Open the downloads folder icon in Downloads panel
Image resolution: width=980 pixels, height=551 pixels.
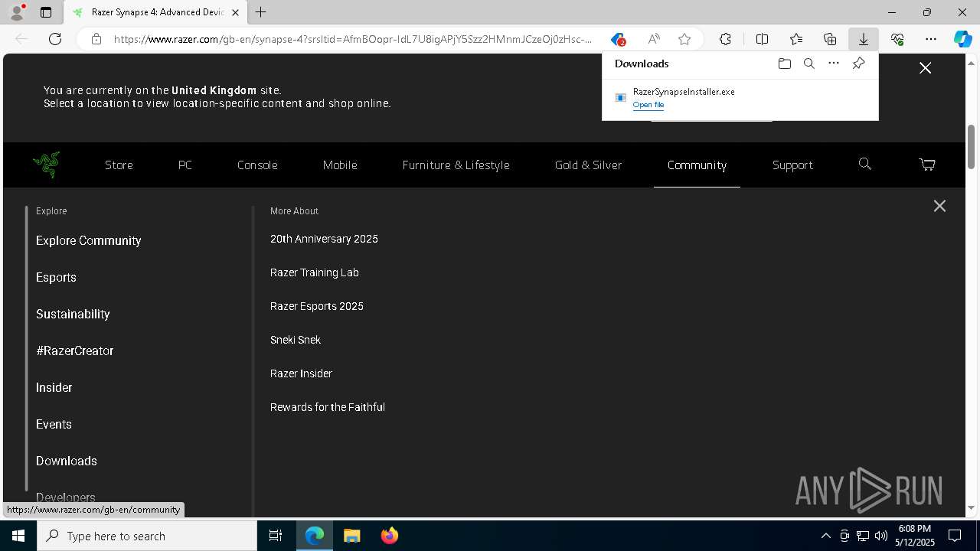784,64
